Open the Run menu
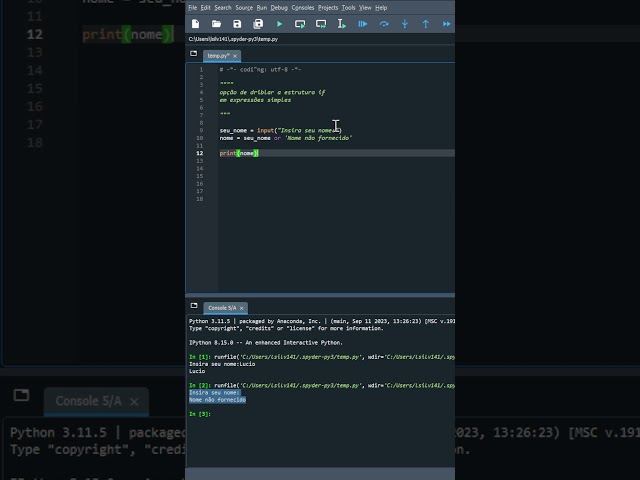The height and width of the screenshot is (480, 640). pyautogui.click(x=262, y=8)
